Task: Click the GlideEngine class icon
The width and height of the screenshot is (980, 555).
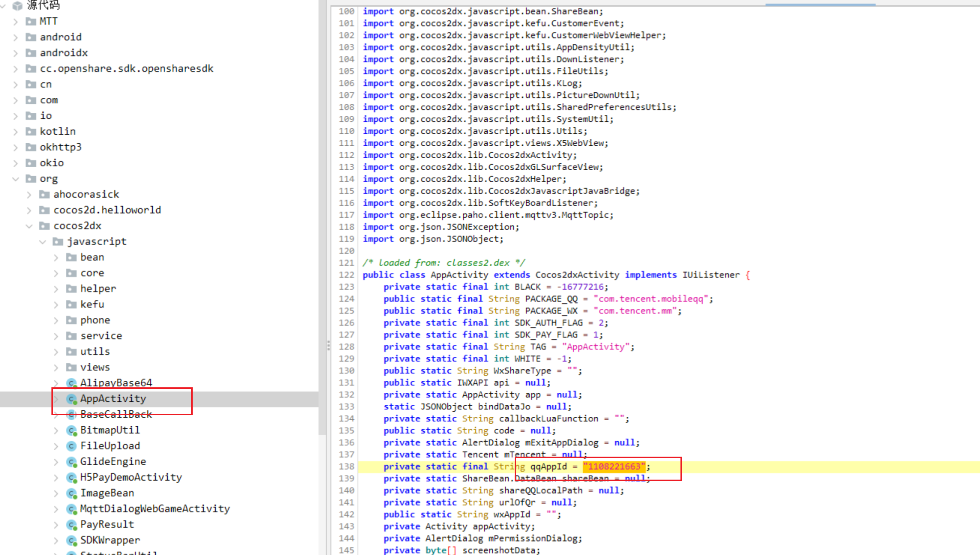Action: (71, 462)
